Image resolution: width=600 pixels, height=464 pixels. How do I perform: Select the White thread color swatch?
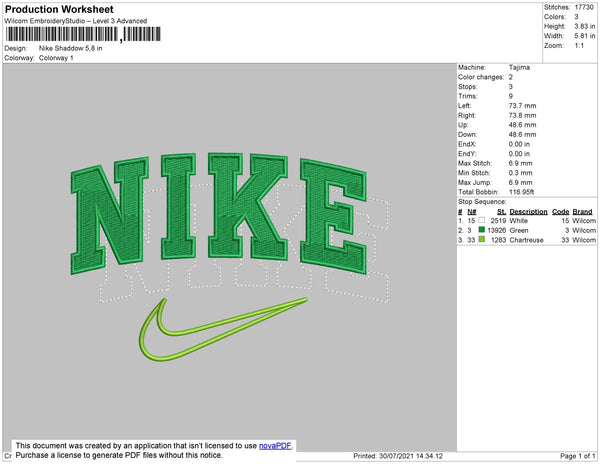(x=482, y=220)
